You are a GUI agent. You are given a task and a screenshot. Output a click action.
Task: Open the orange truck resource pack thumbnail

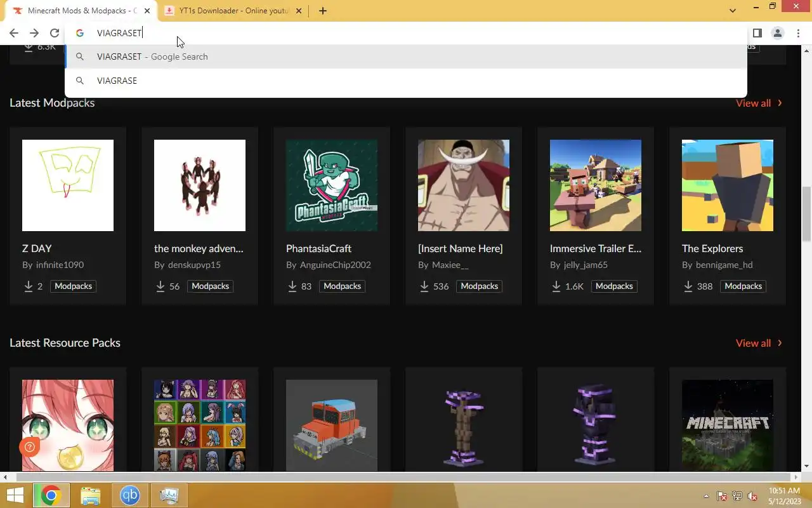332,425
